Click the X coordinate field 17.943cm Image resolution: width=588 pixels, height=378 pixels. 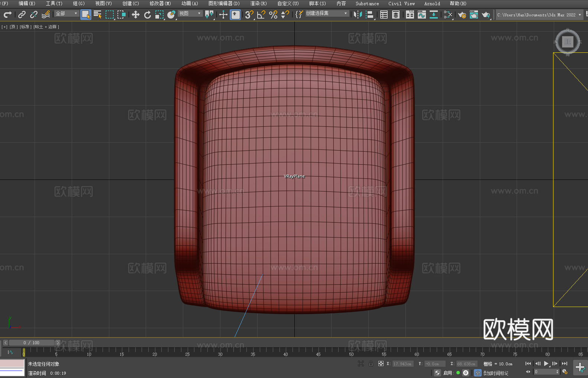(x=403, y=364)
